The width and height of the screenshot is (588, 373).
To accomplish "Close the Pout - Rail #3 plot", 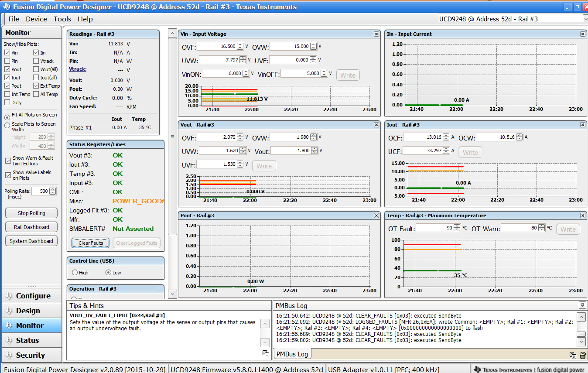I will point(376,216).
